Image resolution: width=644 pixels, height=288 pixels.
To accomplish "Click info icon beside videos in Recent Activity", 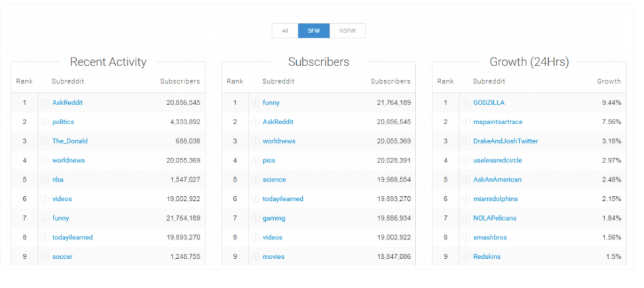I will tap(45, 199).
